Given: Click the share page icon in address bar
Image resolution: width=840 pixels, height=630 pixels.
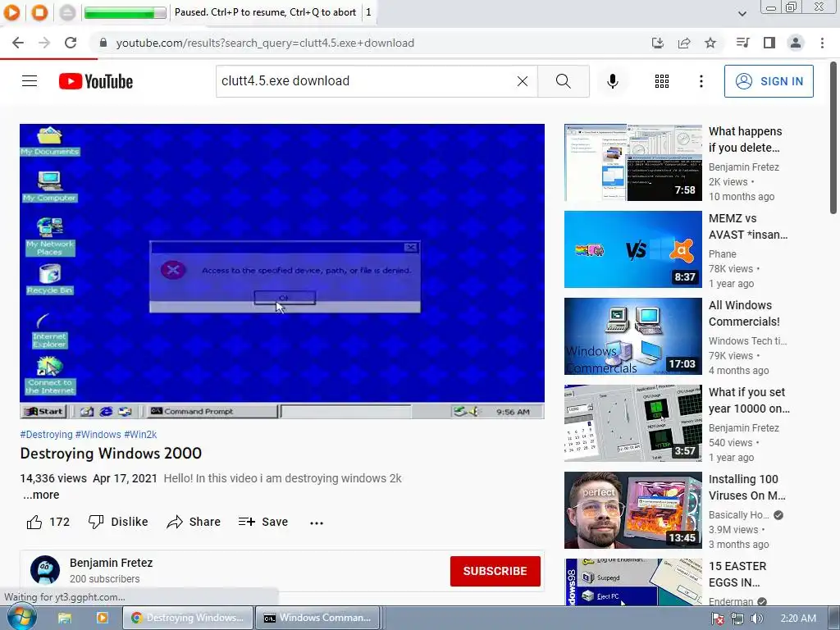Looking at the screenshot, I should (684, 43).
